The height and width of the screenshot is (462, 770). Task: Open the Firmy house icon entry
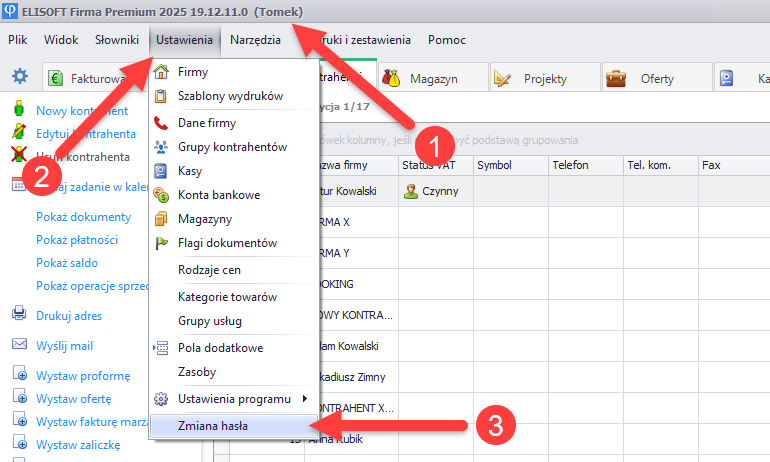tap(161, 73)
